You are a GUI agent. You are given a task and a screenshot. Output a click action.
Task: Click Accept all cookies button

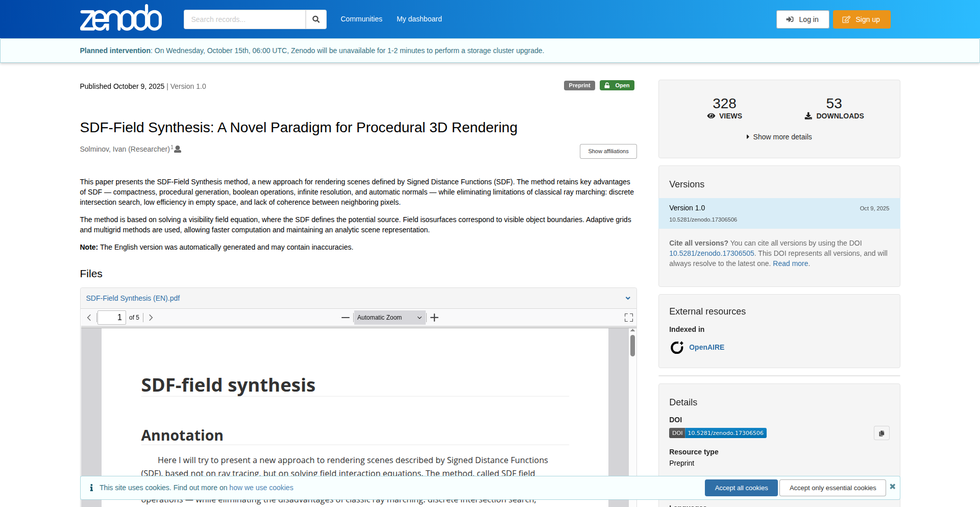tap(741, 488)
